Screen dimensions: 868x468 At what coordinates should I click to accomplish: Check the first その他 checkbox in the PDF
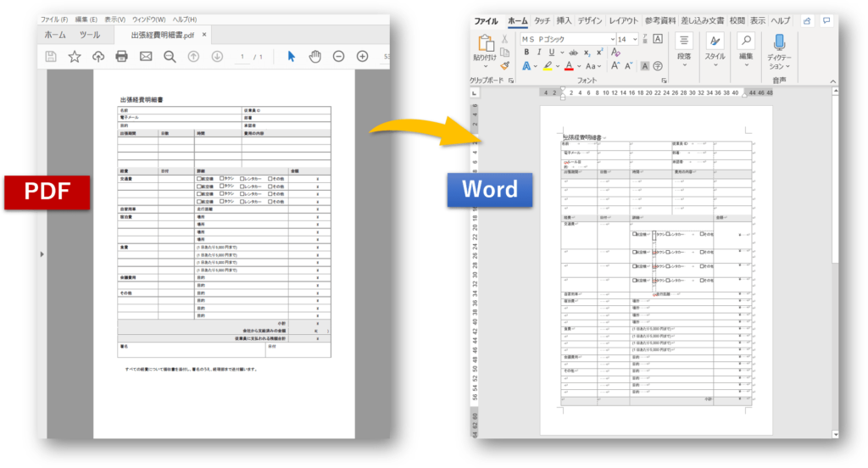point(270,180)
